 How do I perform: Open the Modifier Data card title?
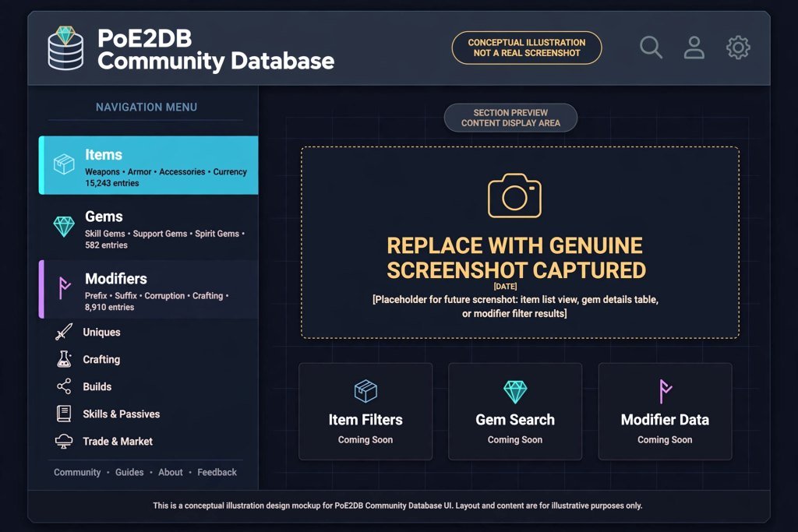[665, 420]
